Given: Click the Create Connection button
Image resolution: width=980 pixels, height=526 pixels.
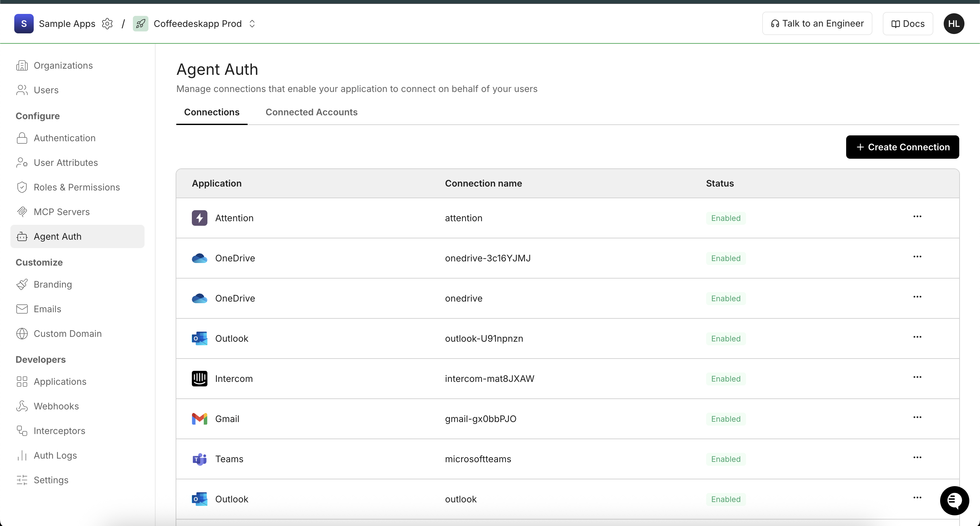Looking at the screenshot, I should pyautogui.click(x=903, y=147).
